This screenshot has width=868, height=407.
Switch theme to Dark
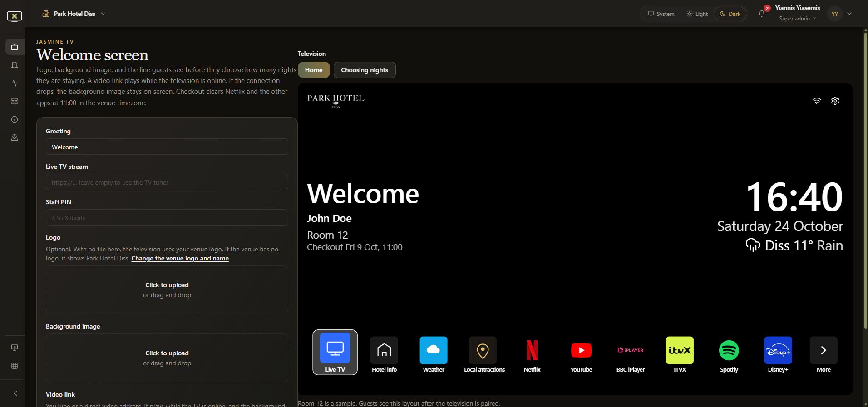pos(730,14)
